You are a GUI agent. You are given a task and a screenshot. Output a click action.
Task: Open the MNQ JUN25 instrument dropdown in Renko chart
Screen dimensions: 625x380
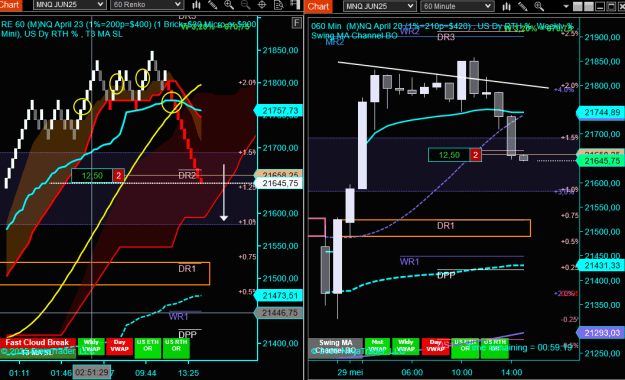(x=69, y=5)
